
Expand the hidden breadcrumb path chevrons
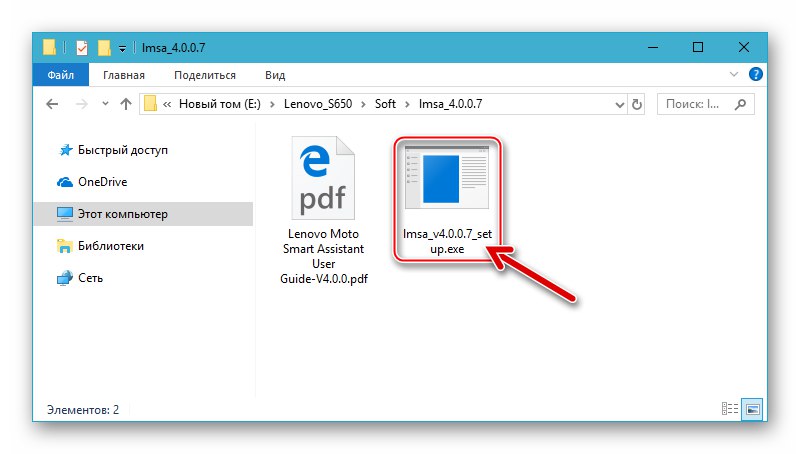tap(167, 104)
